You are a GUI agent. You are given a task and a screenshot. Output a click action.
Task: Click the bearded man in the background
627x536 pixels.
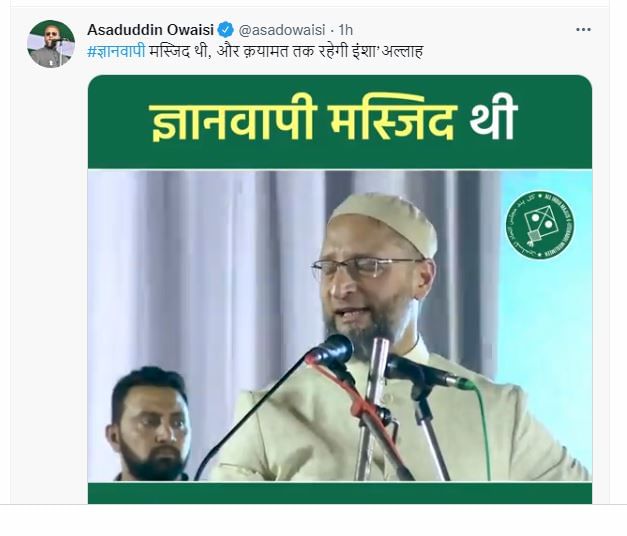tap(150, 424)
